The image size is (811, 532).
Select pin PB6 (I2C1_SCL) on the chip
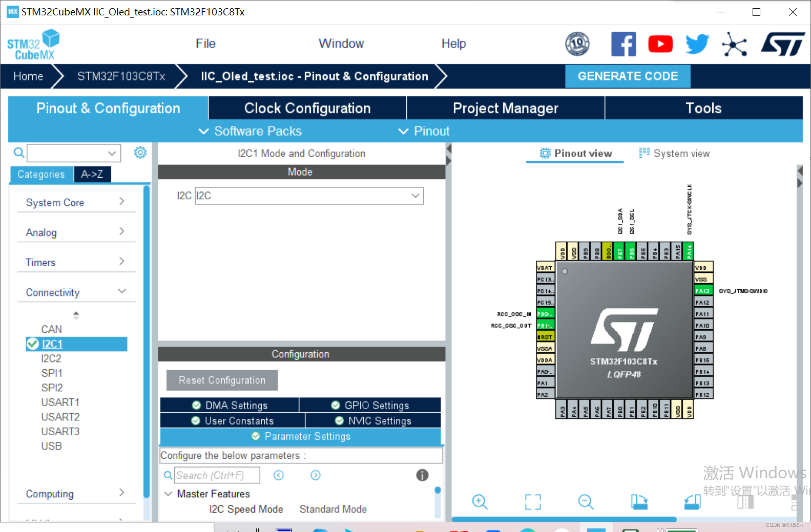[632, 251]
